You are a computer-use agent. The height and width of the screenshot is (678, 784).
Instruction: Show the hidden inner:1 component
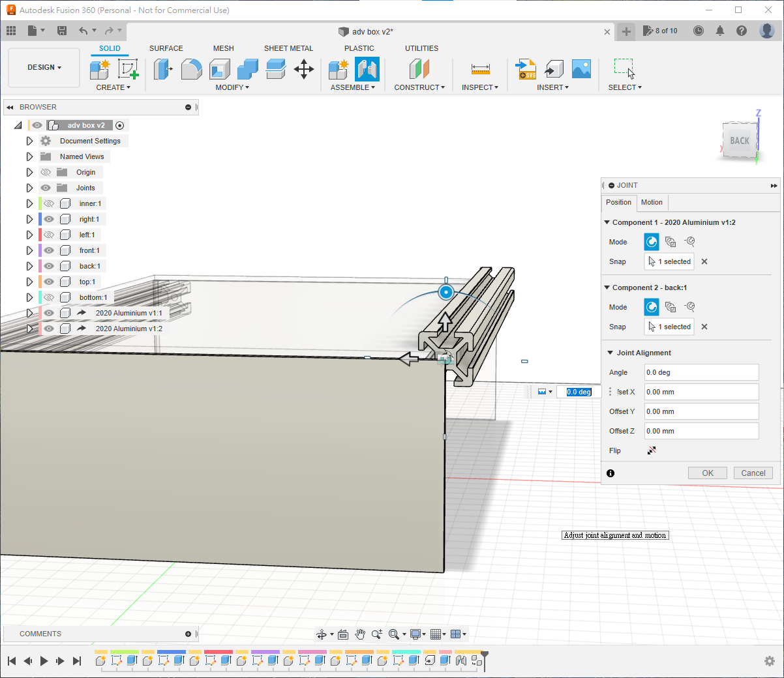tap(49, 203)
